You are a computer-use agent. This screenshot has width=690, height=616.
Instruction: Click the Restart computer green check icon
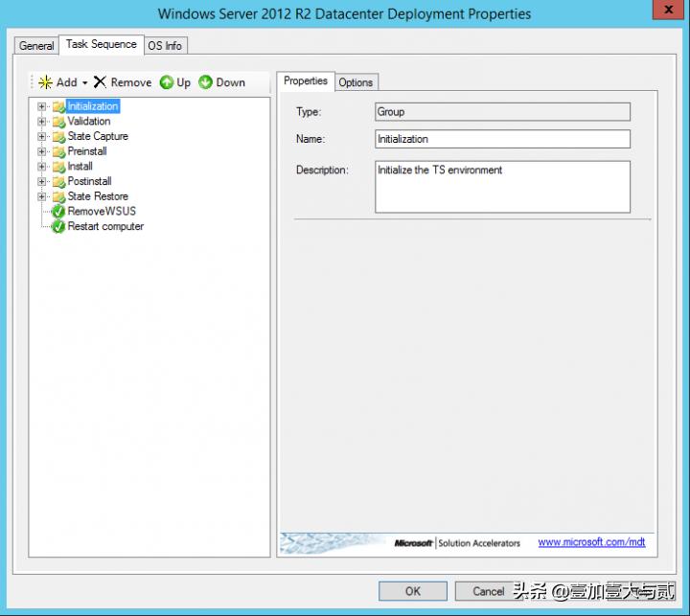(x=58, y=227)
